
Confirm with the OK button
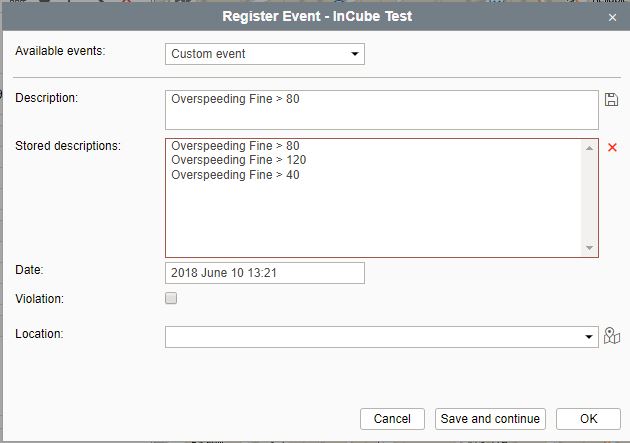(x=588, y=419)
